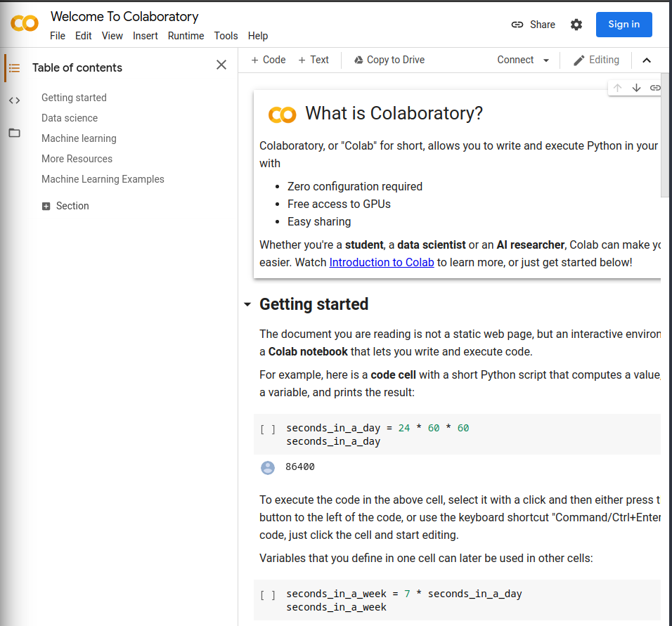Go to More Resources in contents
The height and width of the screenshot is (626, 672).
click(x=77, y=159)
